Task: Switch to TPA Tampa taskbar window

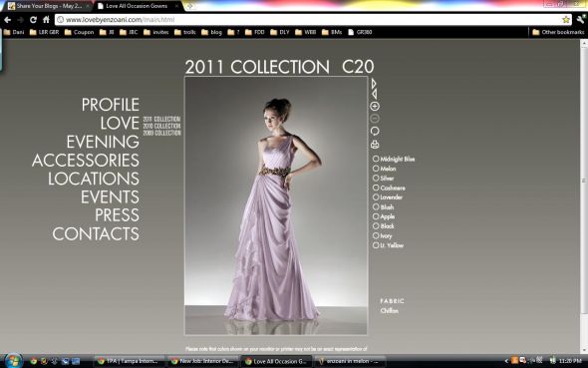Action: 129,361
